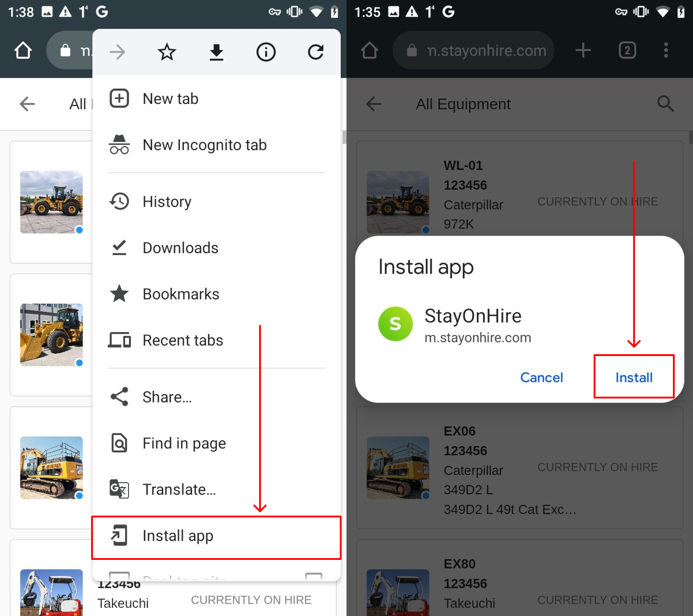
Task: Tap the m.stayonhire.com text in dialog
Action: (478, 338)
